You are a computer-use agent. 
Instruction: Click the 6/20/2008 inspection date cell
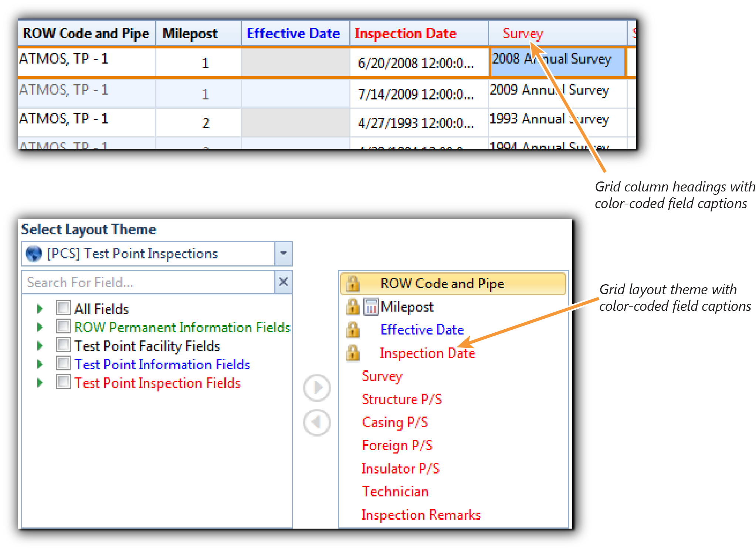click(419, 62)
